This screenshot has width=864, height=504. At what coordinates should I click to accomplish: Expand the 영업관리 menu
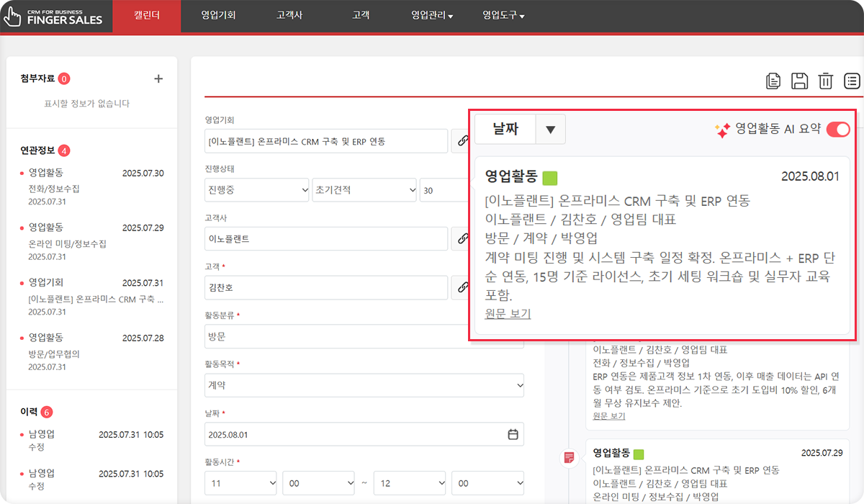[432, 15]
